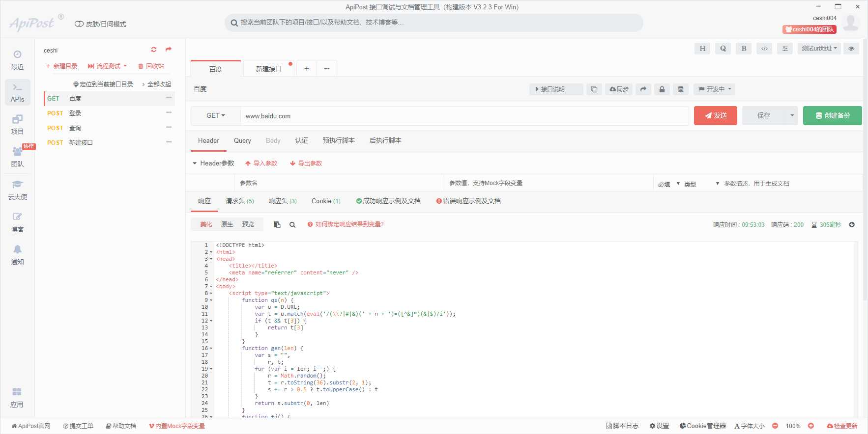Open the 通知 notifications sidebar icon

[17, 255]
